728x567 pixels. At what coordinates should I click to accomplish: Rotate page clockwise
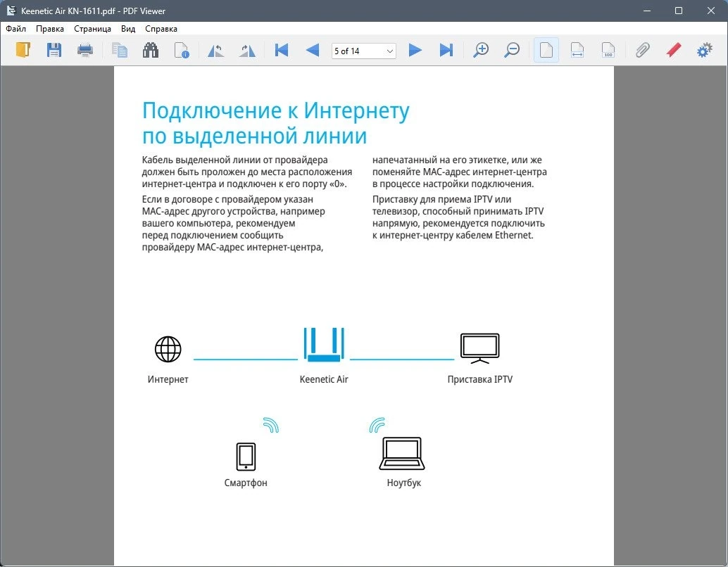pos(247,50)
